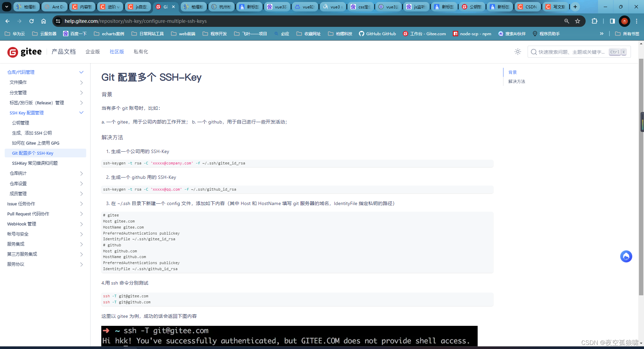Screen dimensions: 644x349
Task: Open 华为云 bookmark folder
Action: [x=15, y=34]
